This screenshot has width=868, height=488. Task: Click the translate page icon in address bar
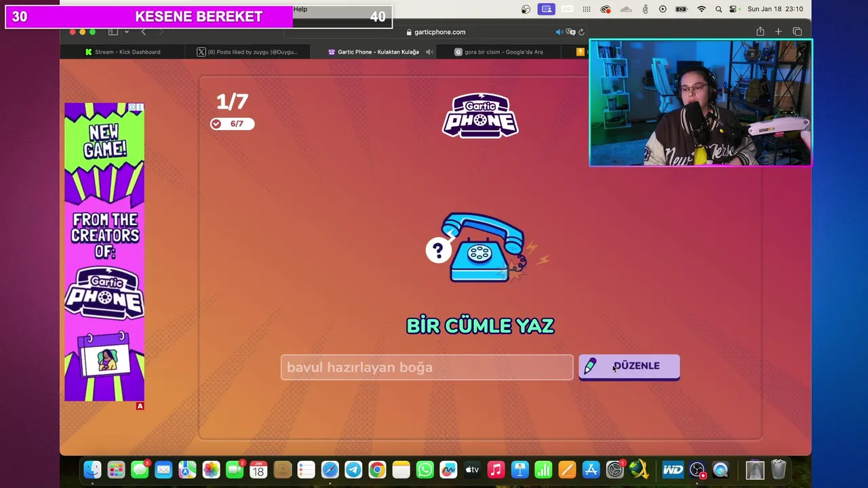click(x=571, y=32)
